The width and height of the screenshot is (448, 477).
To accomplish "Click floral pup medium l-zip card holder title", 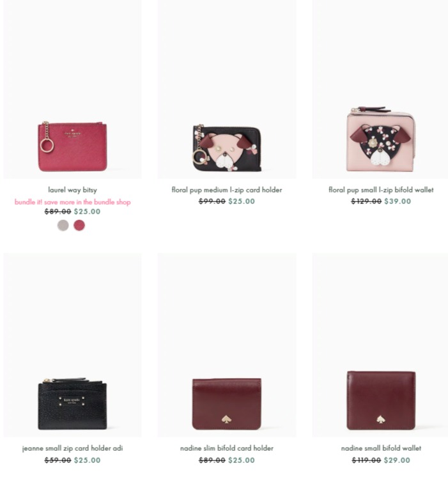I will pyautogui.click(x=227, y=190).
